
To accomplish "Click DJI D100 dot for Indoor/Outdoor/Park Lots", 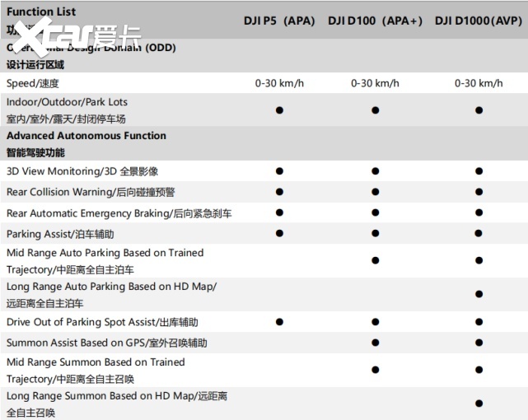I will [x=375, y=110].
